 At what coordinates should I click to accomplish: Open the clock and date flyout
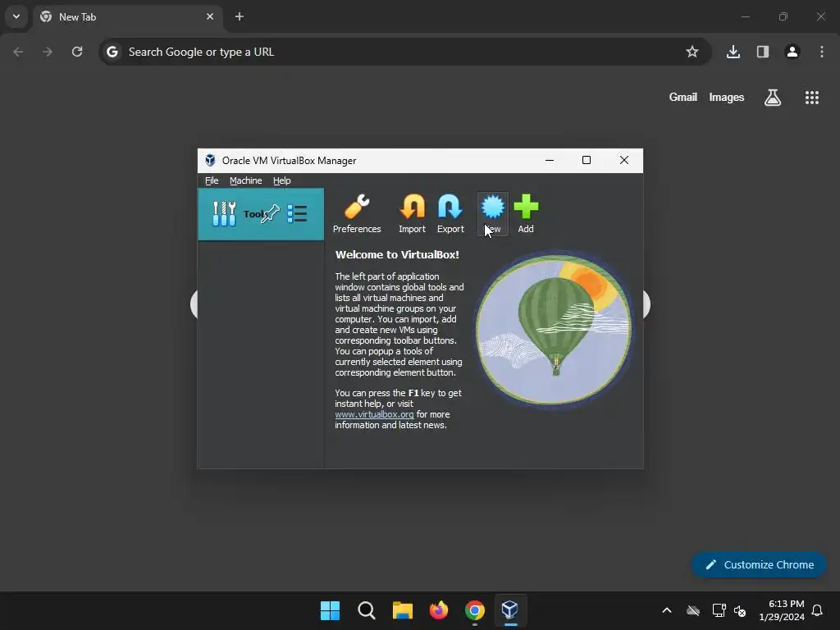[x=782, y=610]
